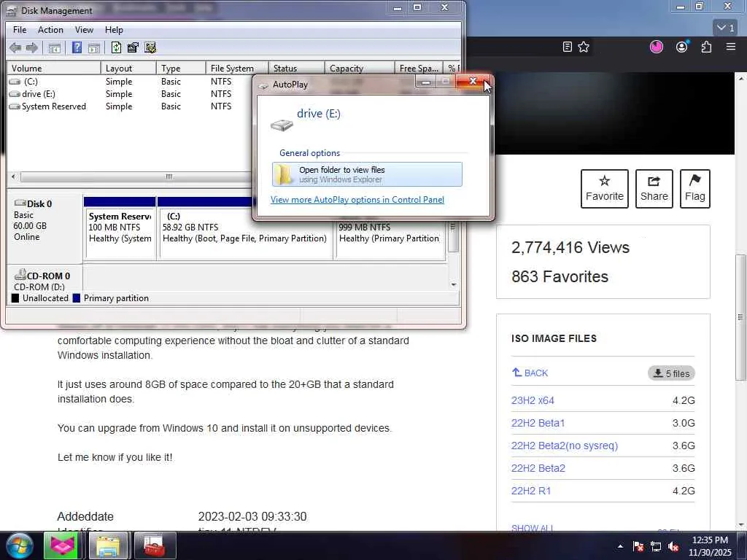Sort by the Layout column header

(128, 68)
